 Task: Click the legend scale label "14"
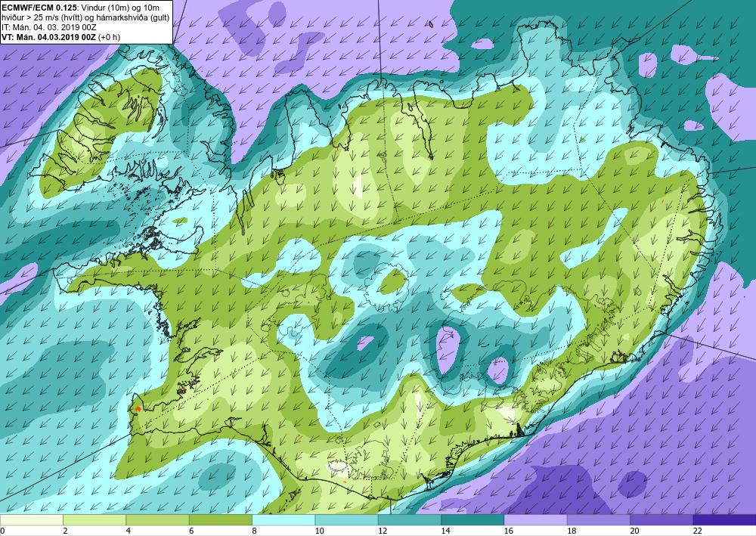pyautogui.click(x=446, y=531)
